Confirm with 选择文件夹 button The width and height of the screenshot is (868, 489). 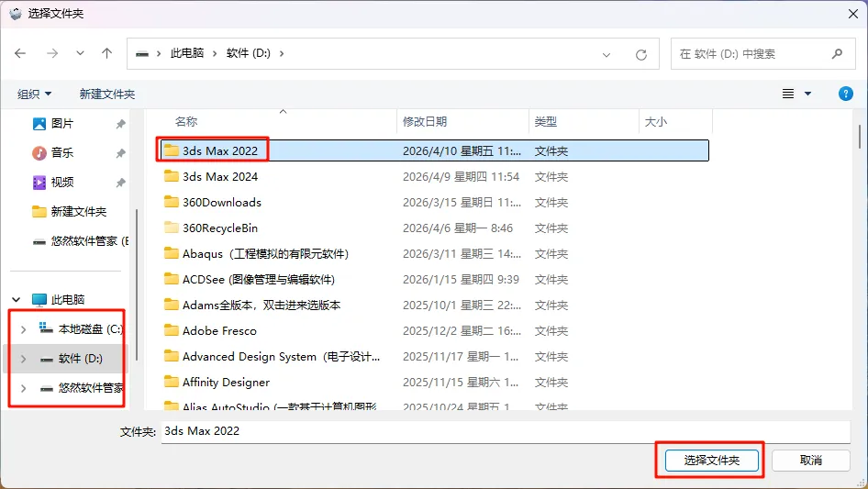711,461
